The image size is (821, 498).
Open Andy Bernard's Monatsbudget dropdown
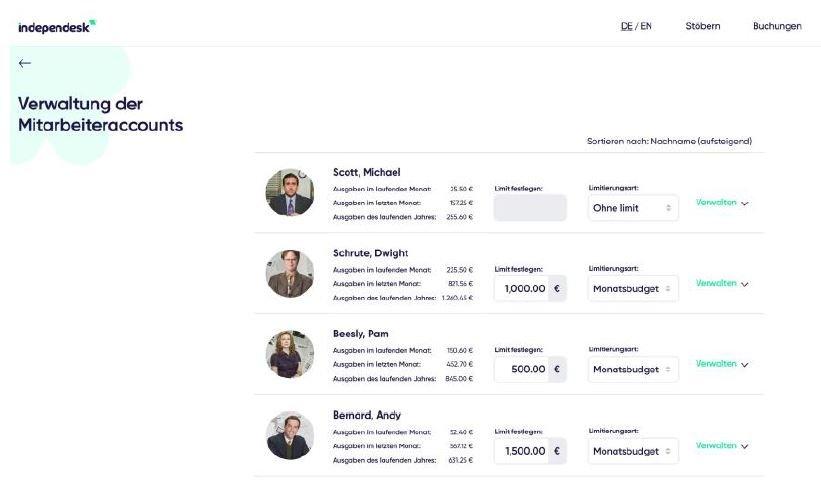coord(633,451)
